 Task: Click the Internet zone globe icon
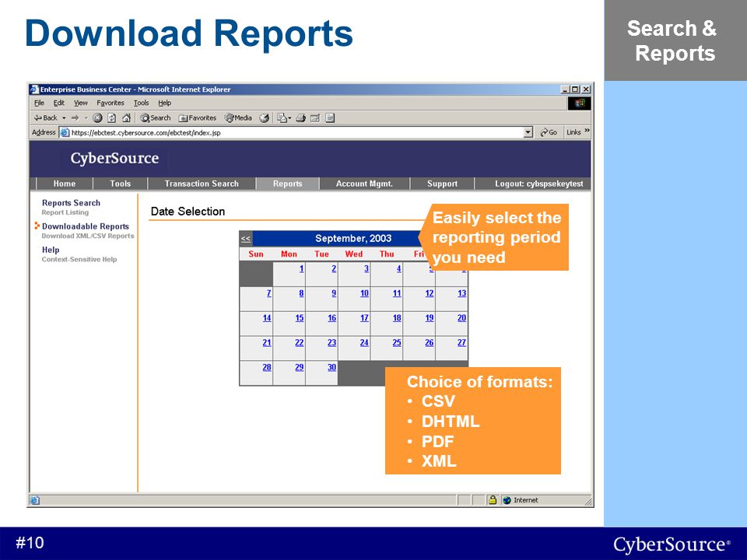click(507, 500)
